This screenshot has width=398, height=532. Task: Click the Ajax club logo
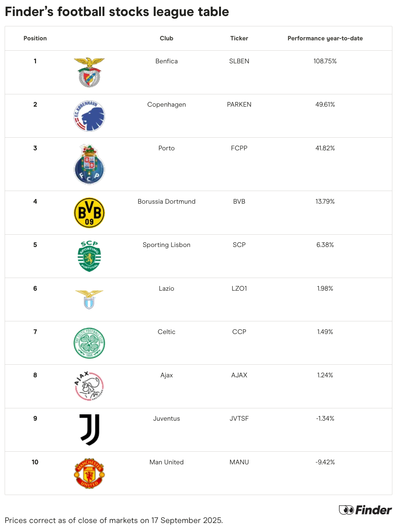[x=89, y=386]
